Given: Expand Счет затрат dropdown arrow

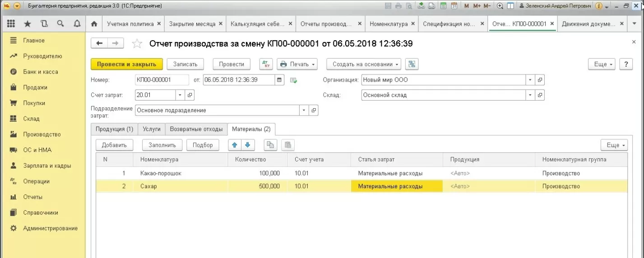Looking at the screenshot, I should pyautogui.click(x=180, y=95).
